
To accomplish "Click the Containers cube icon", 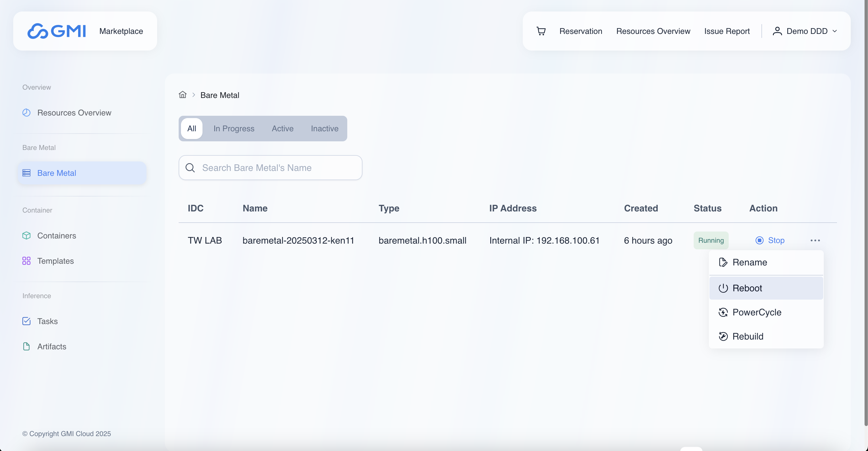I will pos(26,236).
